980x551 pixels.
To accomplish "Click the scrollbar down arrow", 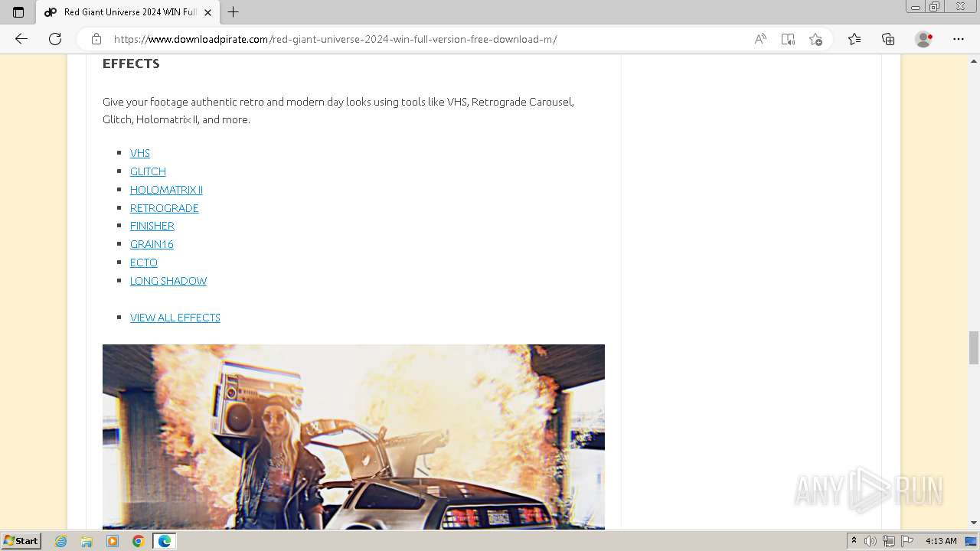I will (974, 523).
